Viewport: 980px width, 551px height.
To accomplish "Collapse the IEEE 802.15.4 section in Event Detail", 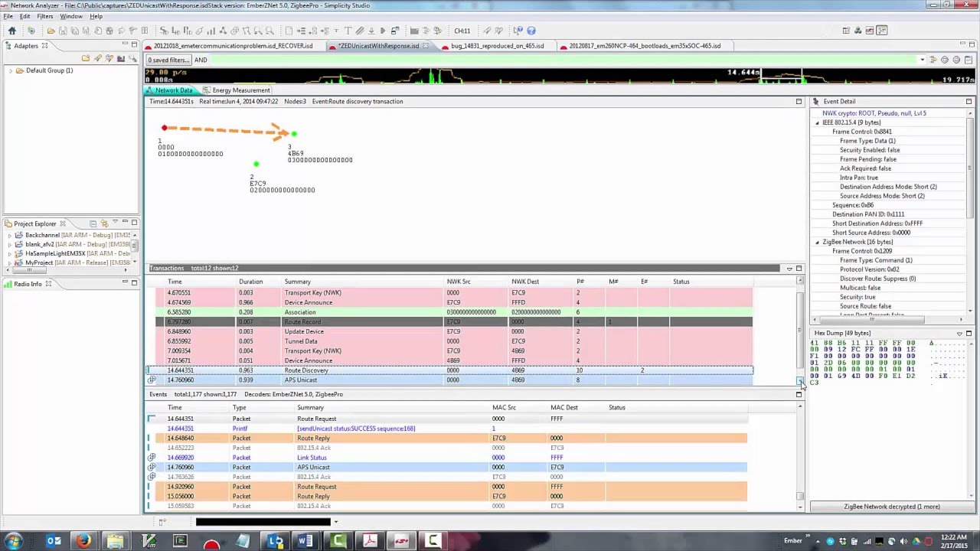I will (817, 122).
